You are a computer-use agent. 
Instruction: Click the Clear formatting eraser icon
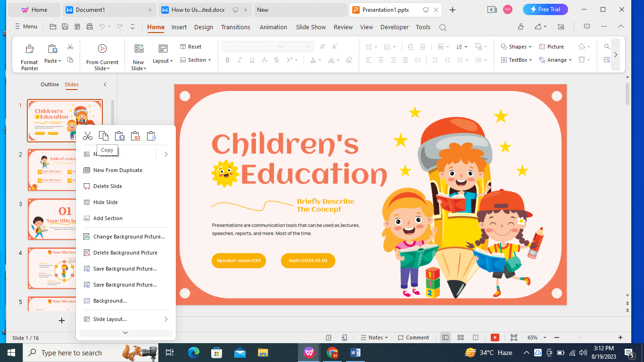[x=349, y=60]
